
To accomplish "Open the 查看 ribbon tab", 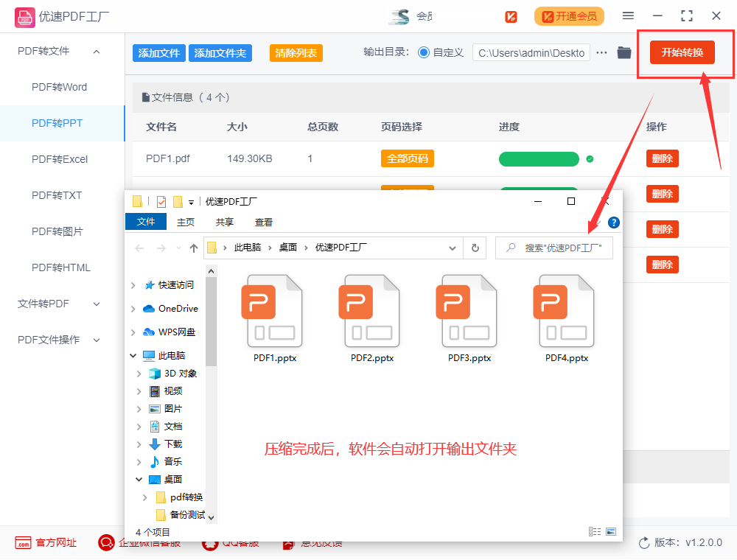I will tap(264, 223).
